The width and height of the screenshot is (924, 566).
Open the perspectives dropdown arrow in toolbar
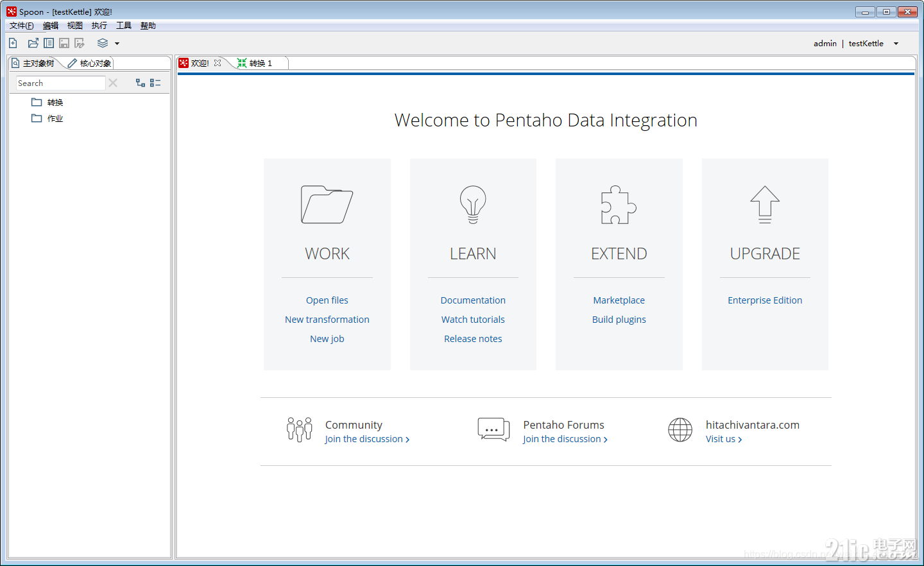117,44
